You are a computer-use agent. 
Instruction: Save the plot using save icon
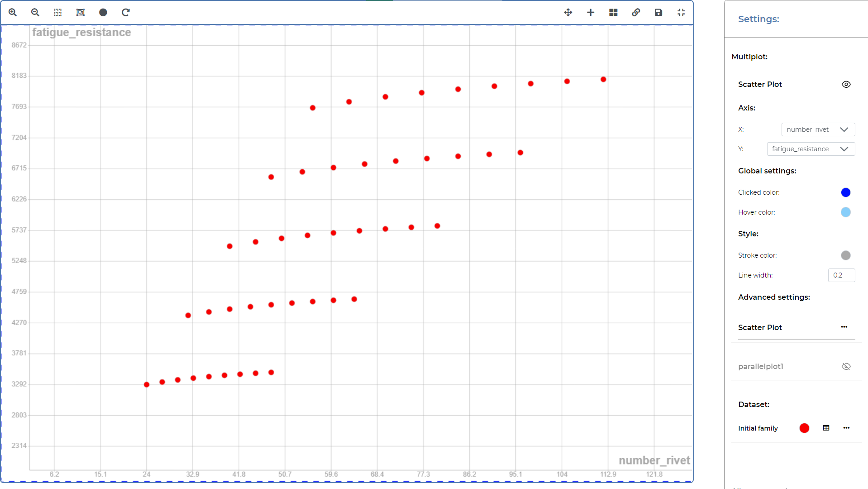pyautogui.click(x=658, y=12)
